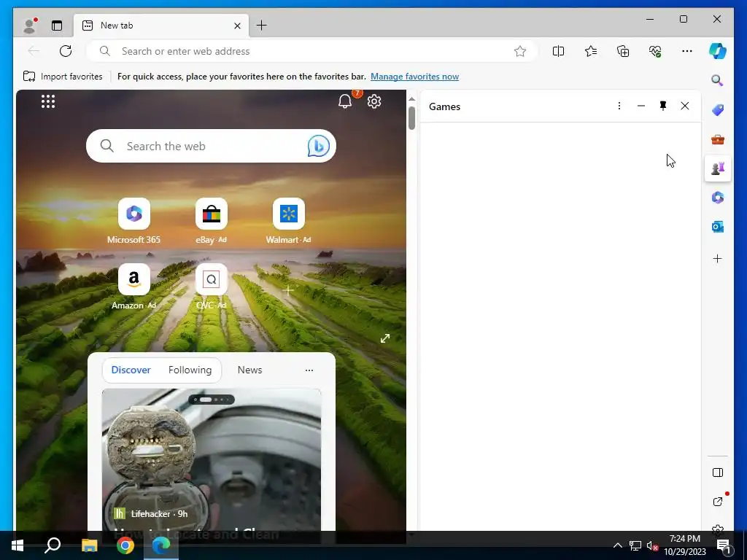Launch Google Chrome from taskbar
Viewport: 747px width, 560px height.
click(125, 545)
